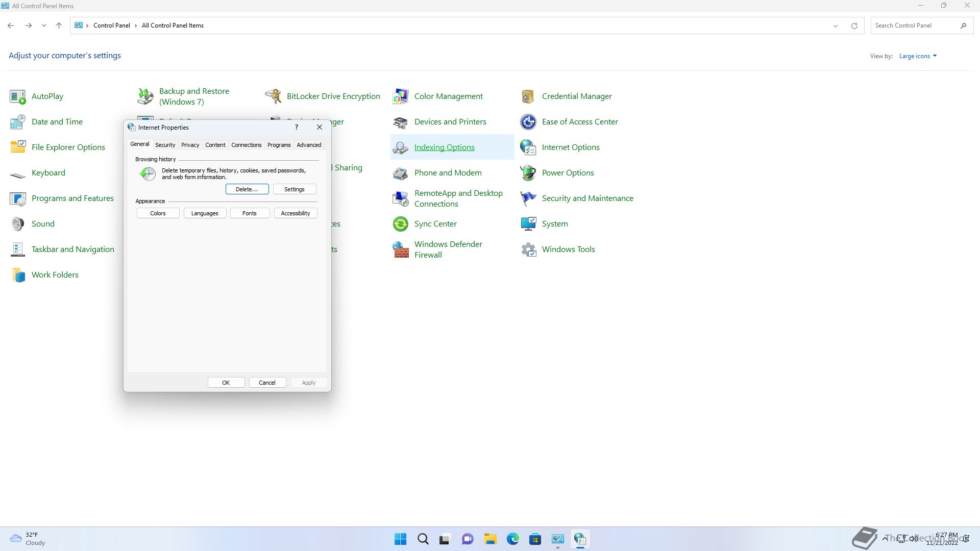Click the Fonts button
Image resolution: width=980 pixels, height=551 pixels.
point(250,213)
